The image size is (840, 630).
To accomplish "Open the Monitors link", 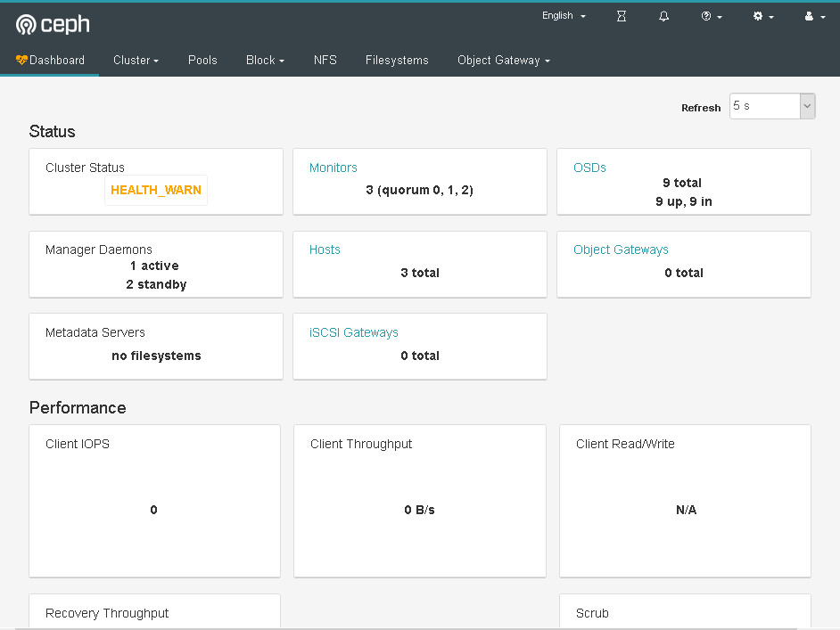I will [334, 168].
